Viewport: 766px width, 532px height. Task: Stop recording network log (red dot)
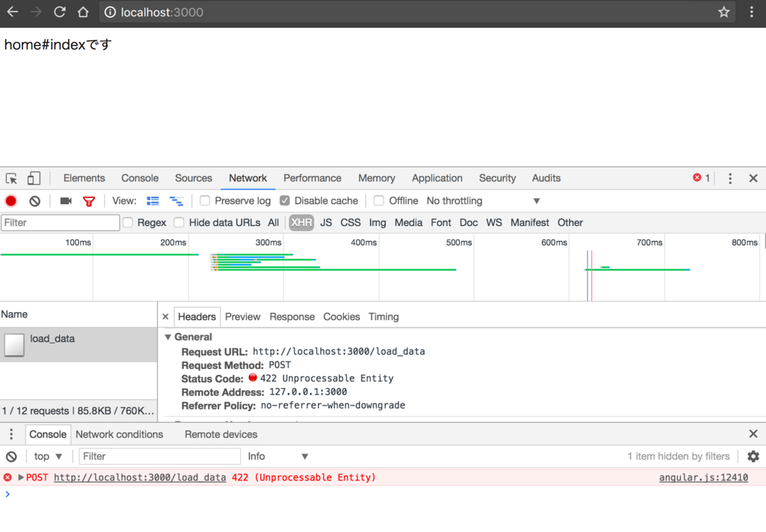click(10, 201)
